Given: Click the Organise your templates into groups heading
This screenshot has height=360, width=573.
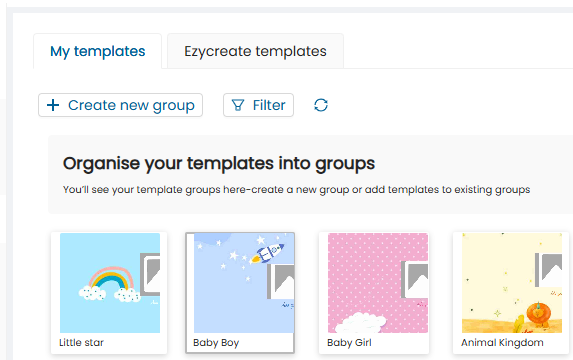Looking at the screenshot, I should point(219,163).
